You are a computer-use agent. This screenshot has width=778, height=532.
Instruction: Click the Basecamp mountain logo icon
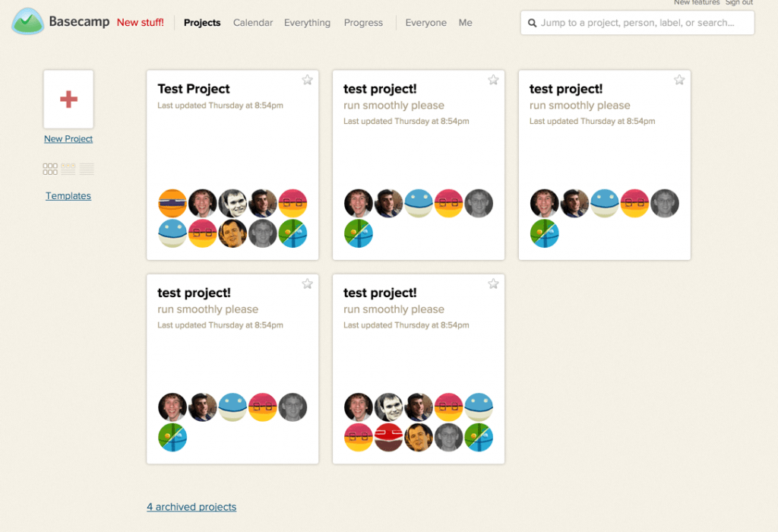27,22
